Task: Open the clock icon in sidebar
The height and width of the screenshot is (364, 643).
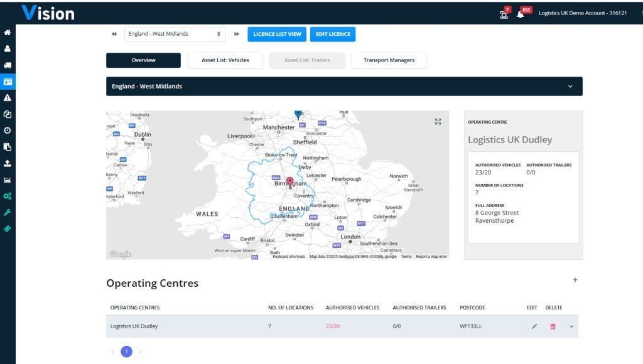Action: 8,131
